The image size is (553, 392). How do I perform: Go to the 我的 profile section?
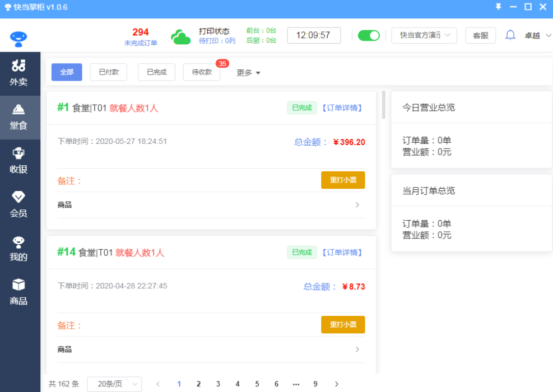click(x=20, y=249)
